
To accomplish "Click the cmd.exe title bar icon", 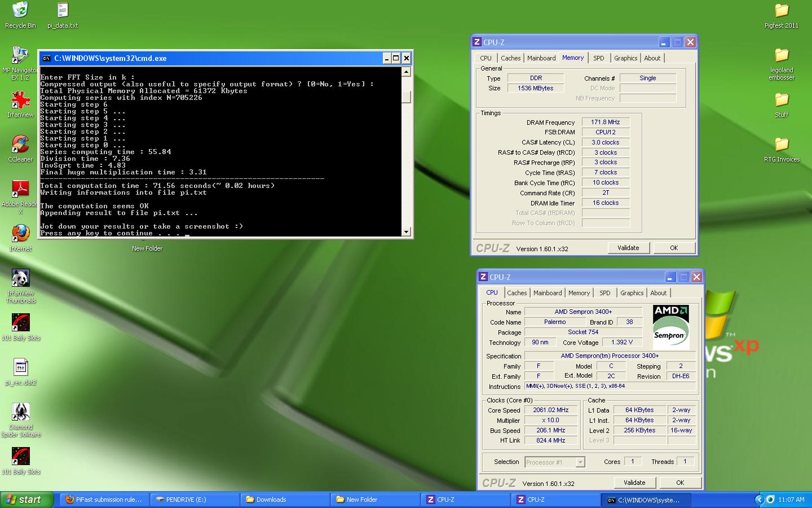I will point(47,58).
